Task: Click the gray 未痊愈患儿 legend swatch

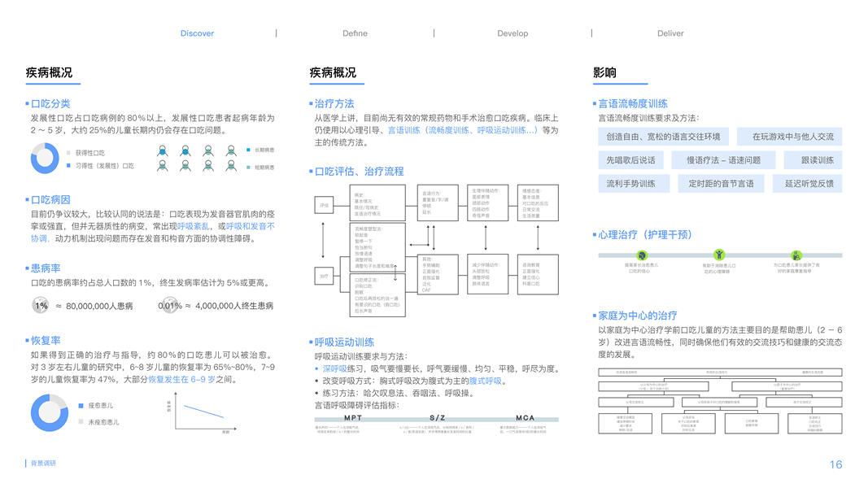Action: 81,421
